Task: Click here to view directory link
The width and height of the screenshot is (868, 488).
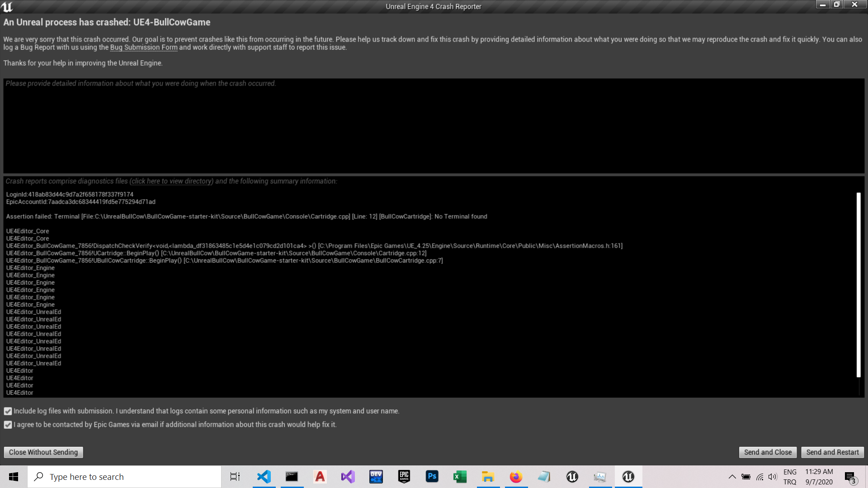Action: (171, 181)
